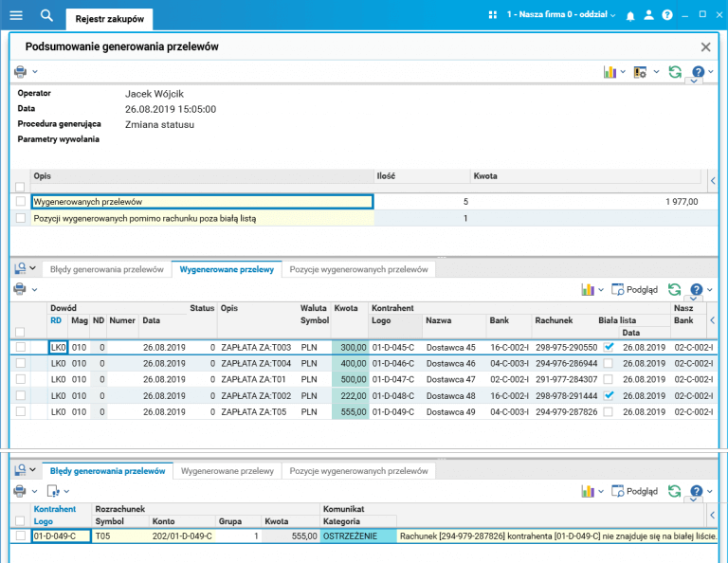Open the hamburger main menu
Viewport: 728px width, 563px height.
15,15
